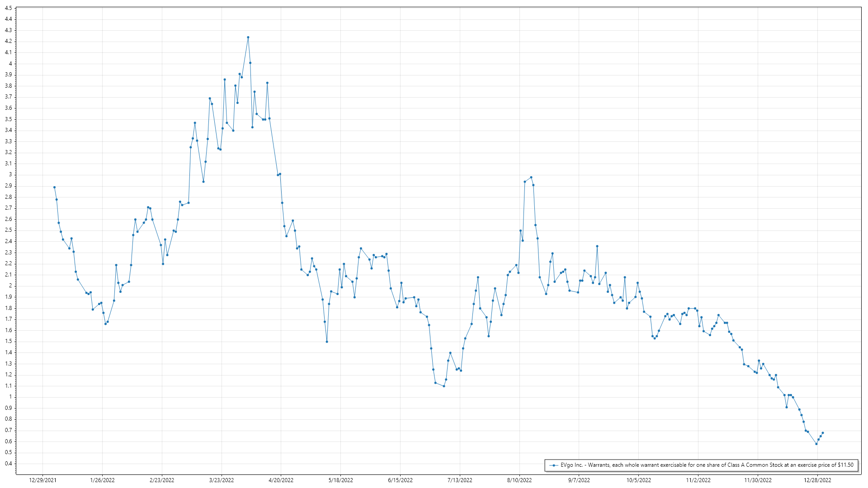This screenshot has width=868, height=488.
Task: Click the August peak data point near 2.98
Action: click(x=531, y=177)
